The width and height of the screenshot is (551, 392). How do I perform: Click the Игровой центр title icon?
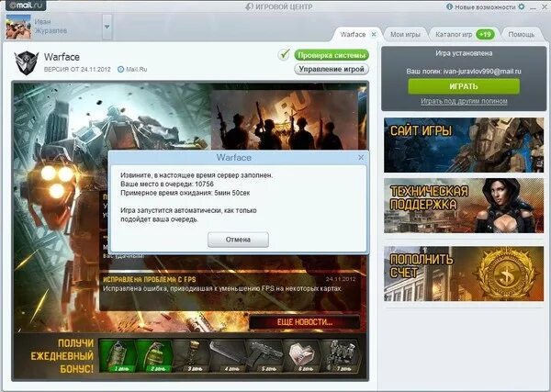coord(249,6)
